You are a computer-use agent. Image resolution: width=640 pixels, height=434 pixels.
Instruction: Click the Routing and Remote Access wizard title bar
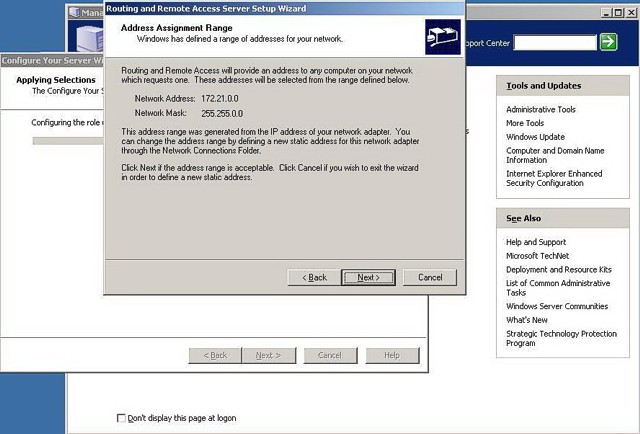coord(284,8)
